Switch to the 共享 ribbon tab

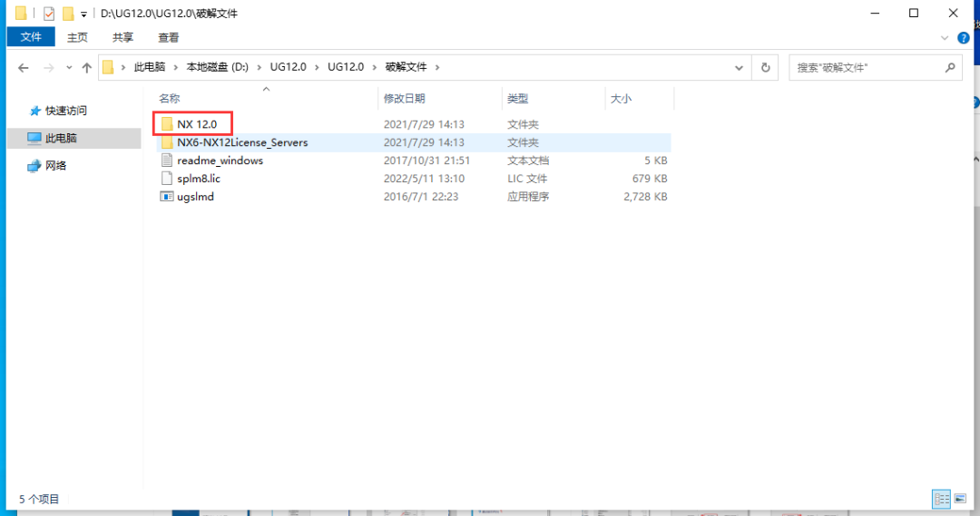pyautogui.click(x=123, y=37)
